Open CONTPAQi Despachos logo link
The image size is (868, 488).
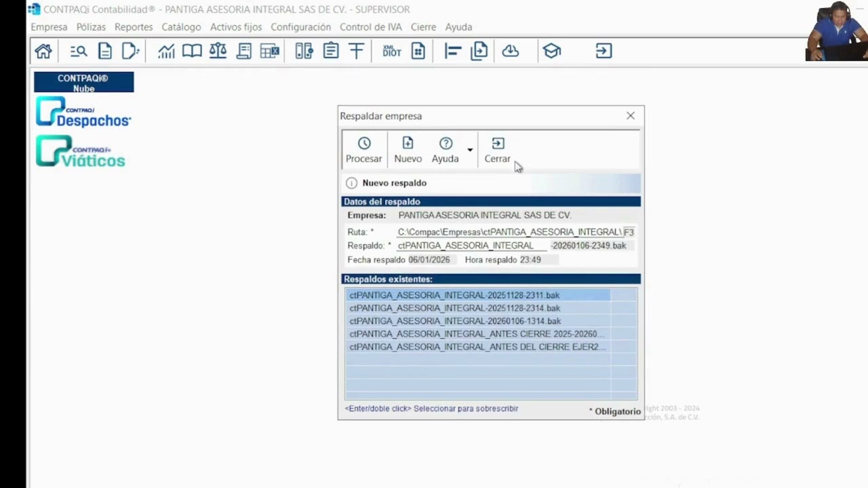click(83, 113)
